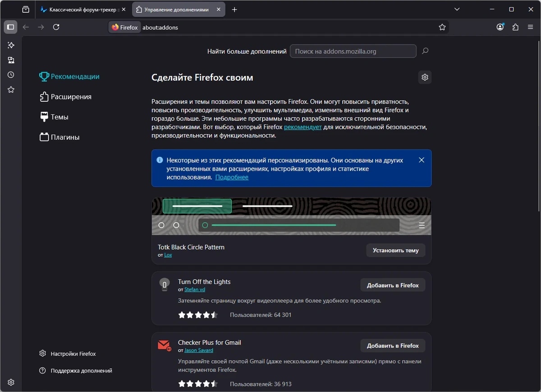Follow the рекомендует link
This screenshot has width=541, height=392.
coord(303,127)
